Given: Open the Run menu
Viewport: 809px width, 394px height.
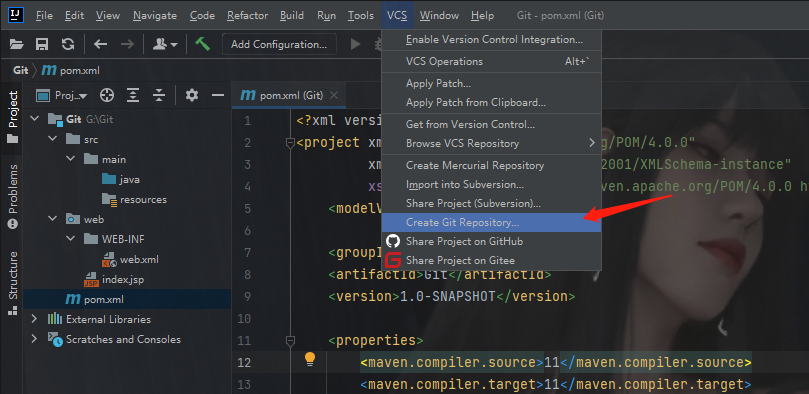Looking at the screenshot, I should pos(327,15).
